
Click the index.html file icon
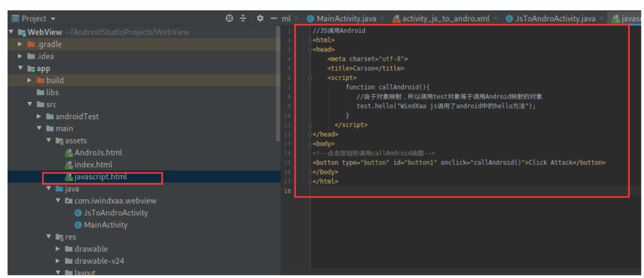[69, 165]
